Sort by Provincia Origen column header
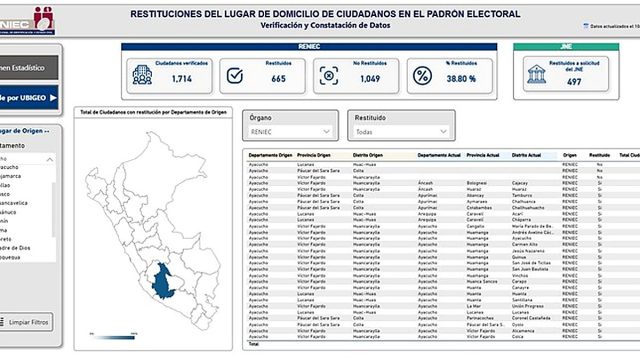 [313, 155]
